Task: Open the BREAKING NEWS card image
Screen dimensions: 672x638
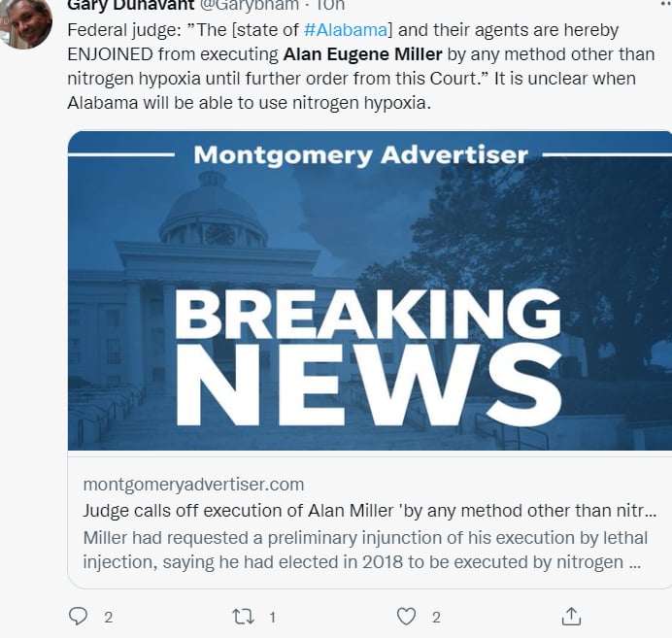Action: (369, 290)
